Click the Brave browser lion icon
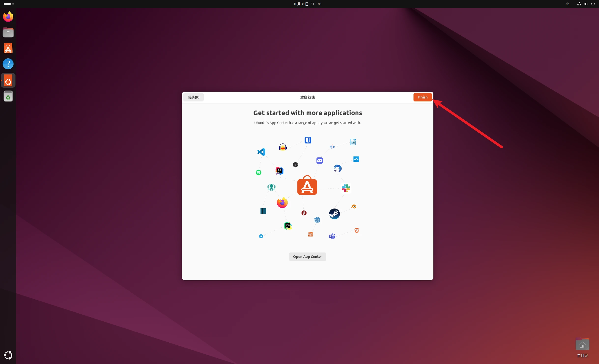 coord(357,230)
